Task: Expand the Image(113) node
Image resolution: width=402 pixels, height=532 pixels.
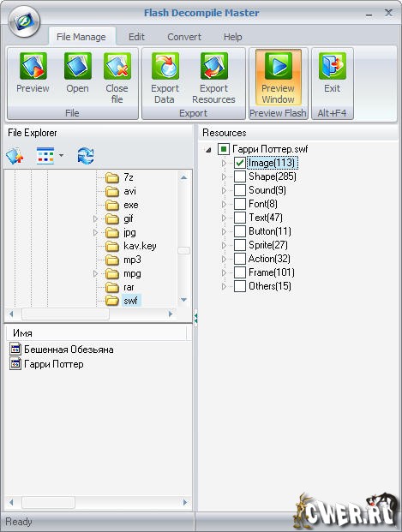Action: pos(224,163)
